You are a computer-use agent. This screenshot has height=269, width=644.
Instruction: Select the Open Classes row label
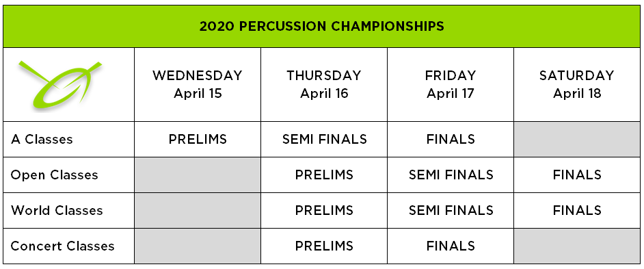(54, 175)
